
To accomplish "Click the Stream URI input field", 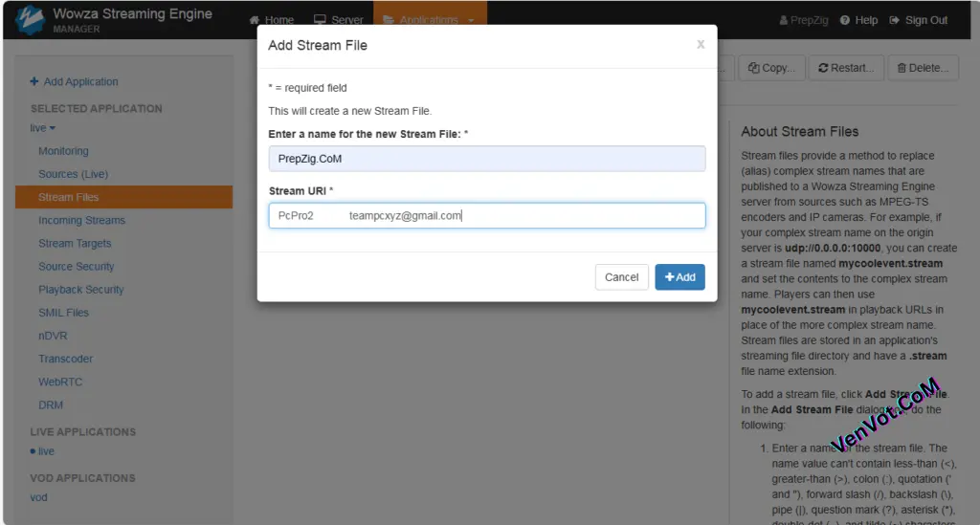I will tap(487, 216).
